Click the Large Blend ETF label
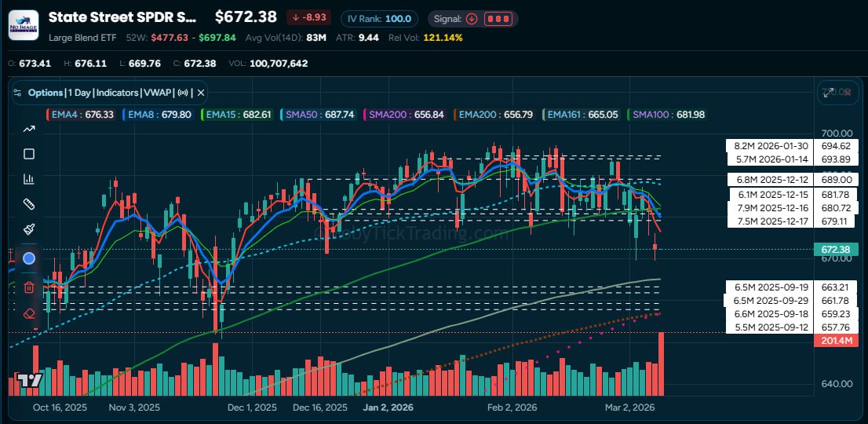Screen dimensions: 868x424 (x=83, y=38)
